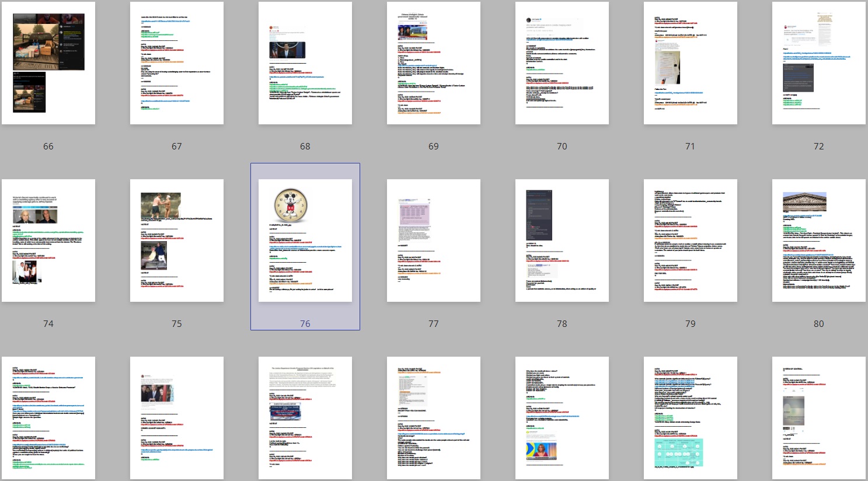Click page number label 70
Viewport: 868px width, 481px height.
[562, 147]
